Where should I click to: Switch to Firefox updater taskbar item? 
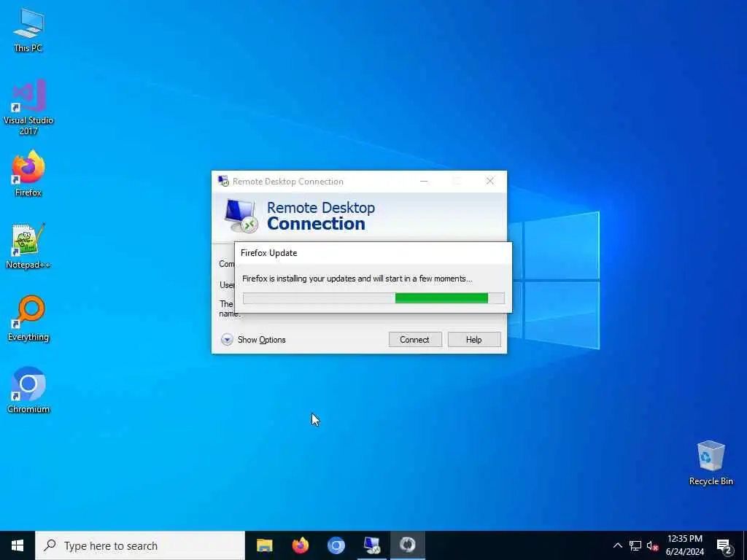407,545
